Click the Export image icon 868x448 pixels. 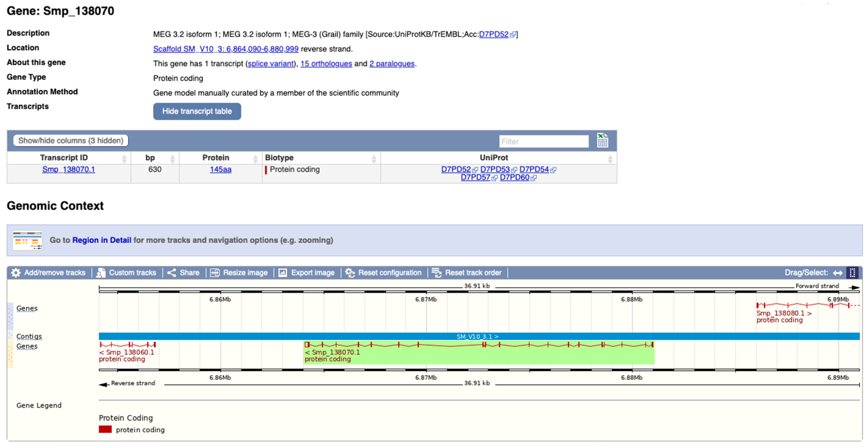[283, 273]
